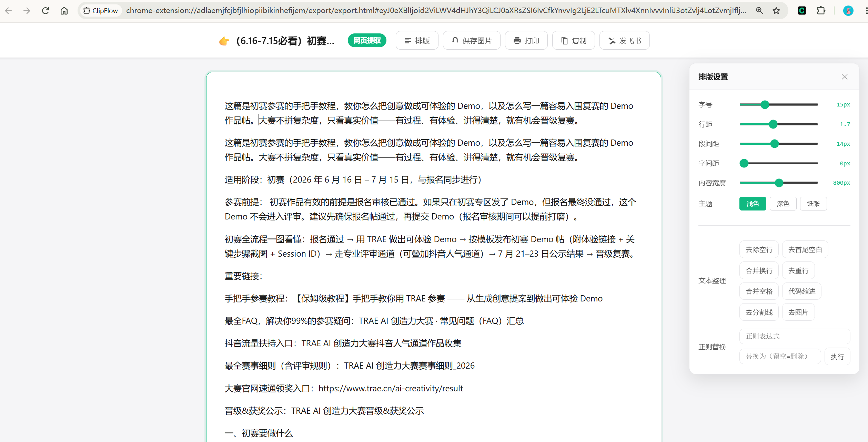Click the document title (6.16-7.15必看) 初赛...
This screenshot has width=868, height=442.
(x=285, y=41)
